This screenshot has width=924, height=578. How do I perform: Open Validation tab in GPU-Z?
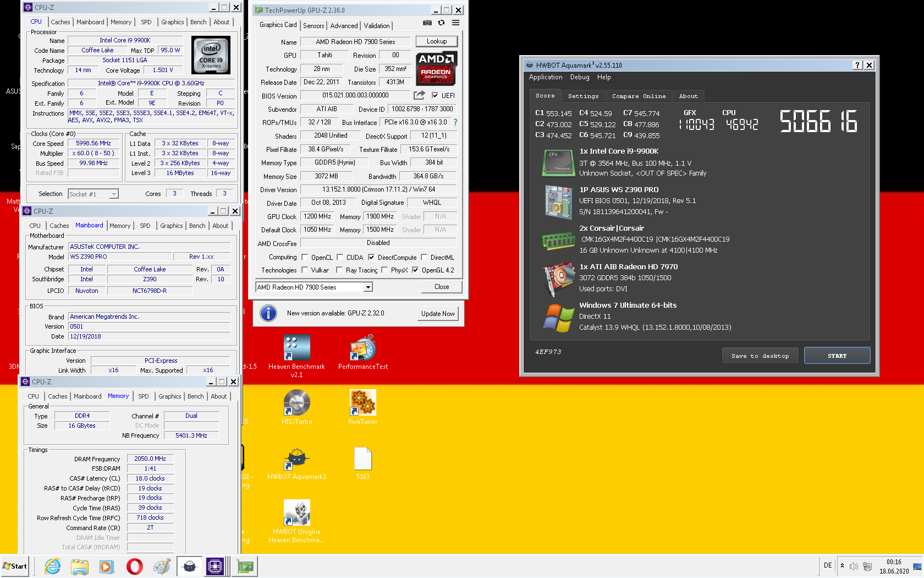coord(377,25)
